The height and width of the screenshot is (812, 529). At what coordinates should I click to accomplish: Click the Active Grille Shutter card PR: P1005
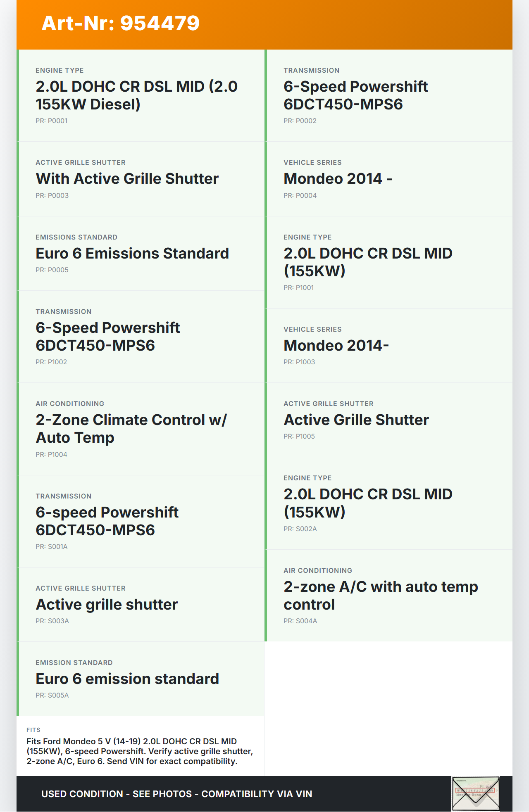point(388,420)
